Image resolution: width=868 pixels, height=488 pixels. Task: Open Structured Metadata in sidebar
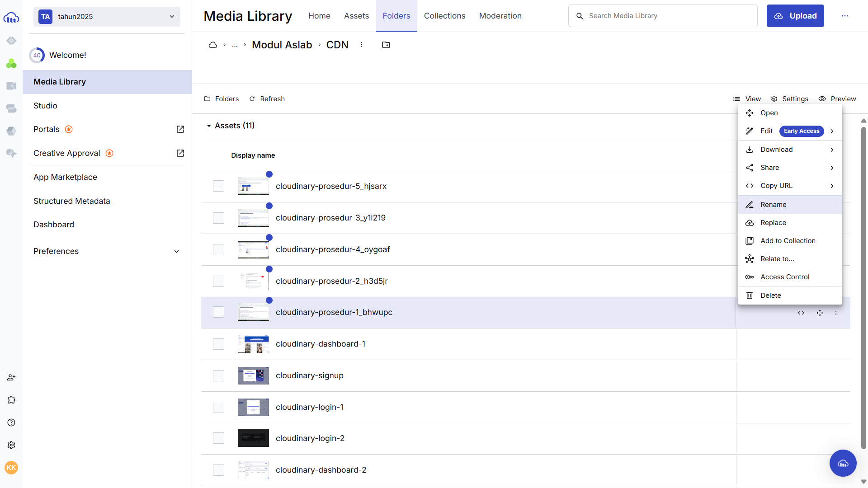tap(71, 201)
